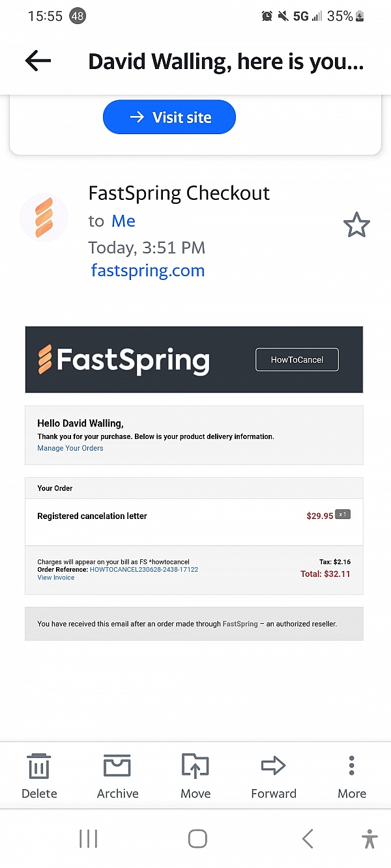Open the accessibility shortcut icon
Image resolution: width=391 pixels, height=868 pixels.
coord(369,839)
